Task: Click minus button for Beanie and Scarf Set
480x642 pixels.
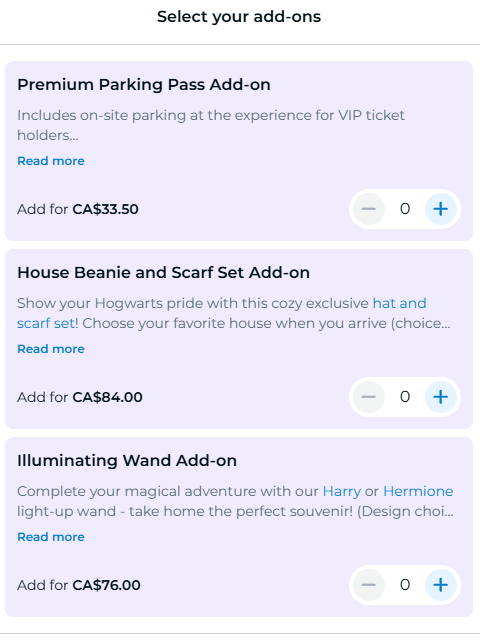Action: click(x=369, y=397)
